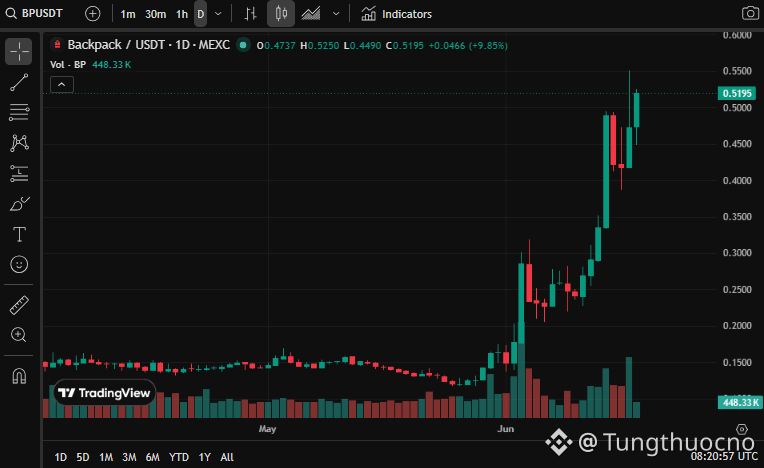Image resolution: width=764 pixels, height=468 pixels.
Task: Click the May label on time axis
Action: [x=267, y=429]
